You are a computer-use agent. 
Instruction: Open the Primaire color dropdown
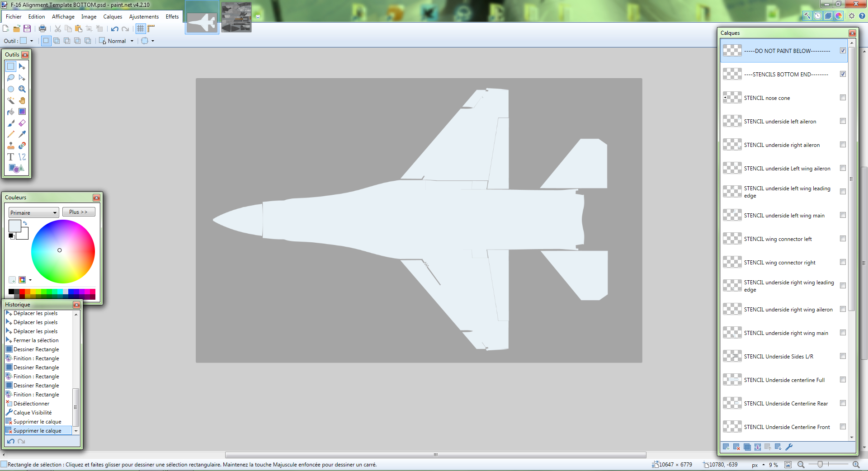[33, 212]
